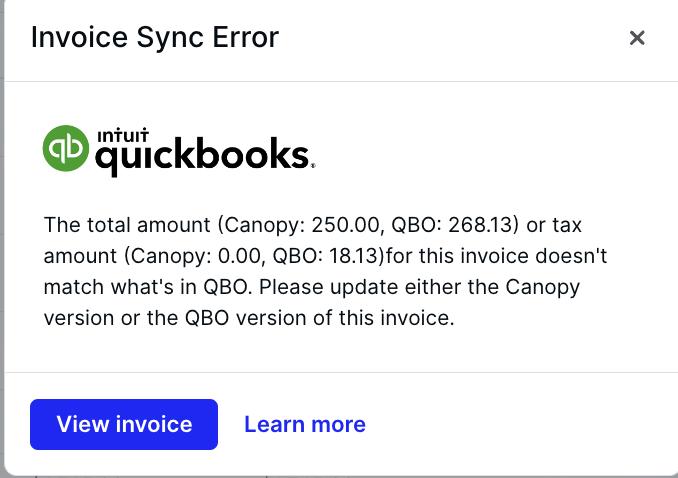Screen dimensions: 678x478
Task: Click the registered trademark symbol after quickbooks
Action: pyautogui.click(x=313, y=165)
